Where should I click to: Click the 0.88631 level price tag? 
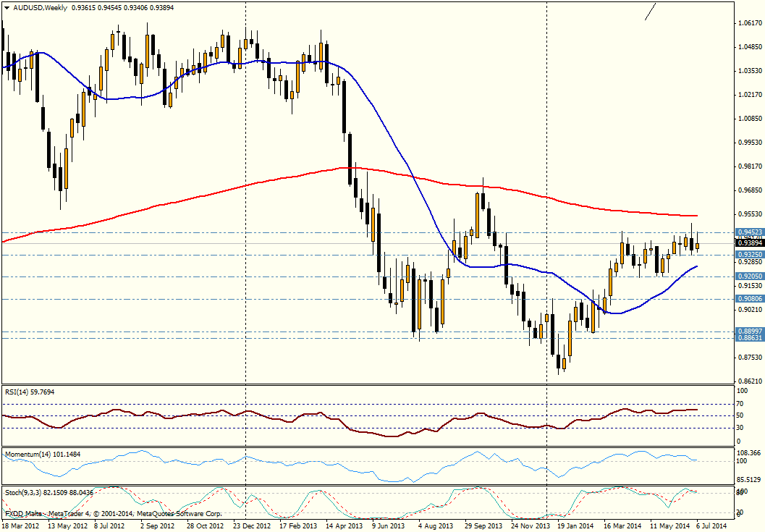pos(749,338)
